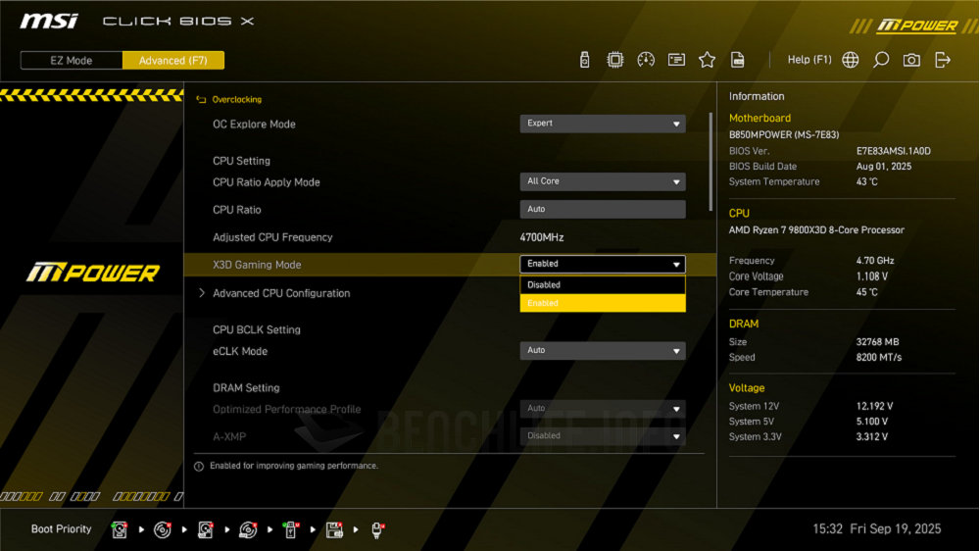Image resolution: width=980 pixels, height=551 pixels.
Task: Click the info icon beside the help text
Action: coord(199,467)
